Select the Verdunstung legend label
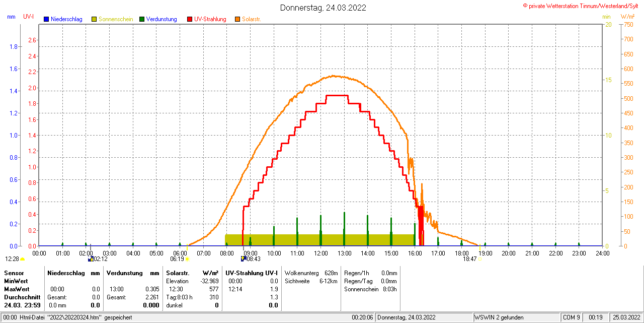Viewport: 644px width, 323px height. [x=162, y=19]
